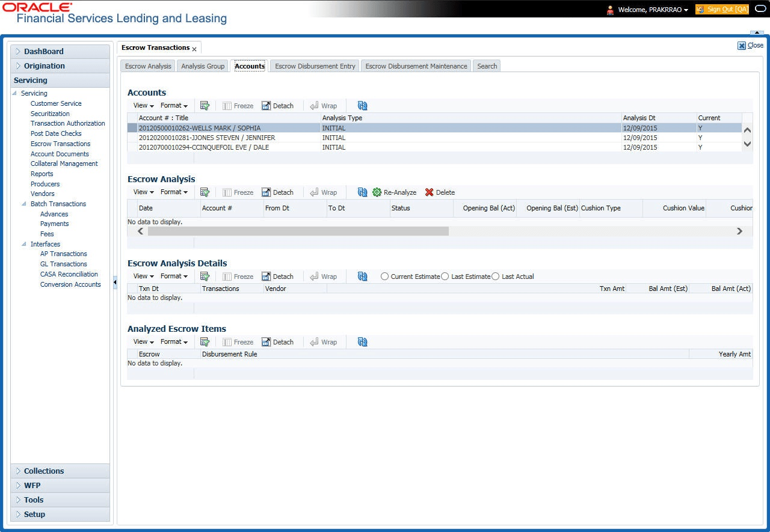770x532 pixels.
Task: Expand the DashBoard accordion panel
Action: coord(60,52)
